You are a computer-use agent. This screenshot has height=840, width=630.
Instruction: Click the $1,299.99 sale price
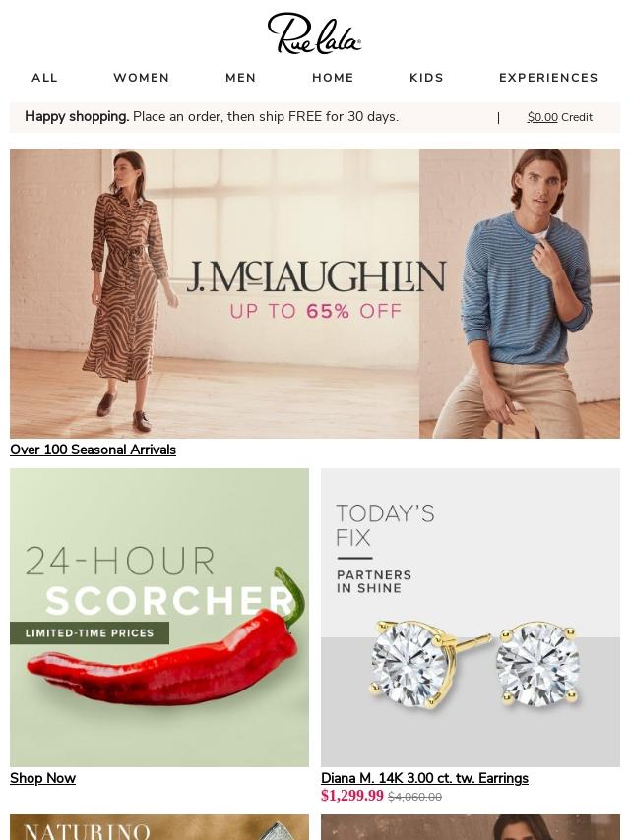coord(352,796)
